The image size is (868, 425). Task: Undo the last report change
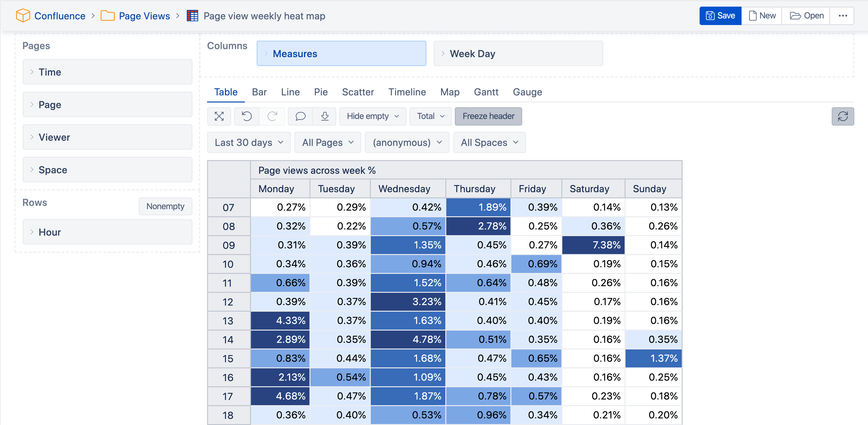[247, 116]
